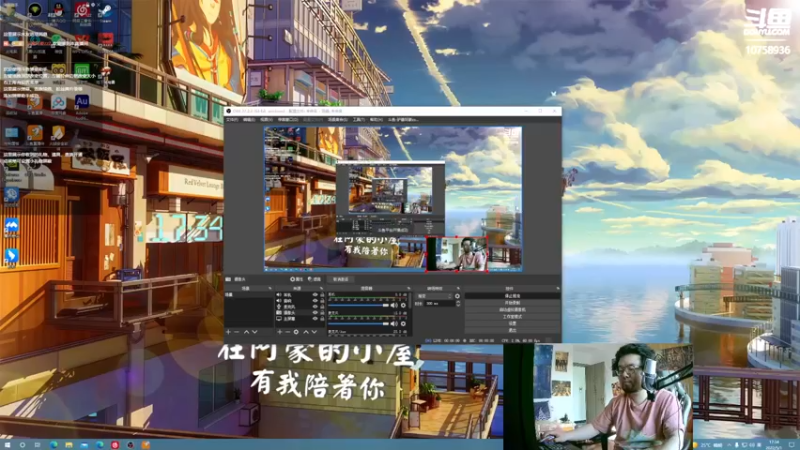Open settings gear of first mixer channel
The width and height of the screenshot is (800, 450).
coord(403,305)
